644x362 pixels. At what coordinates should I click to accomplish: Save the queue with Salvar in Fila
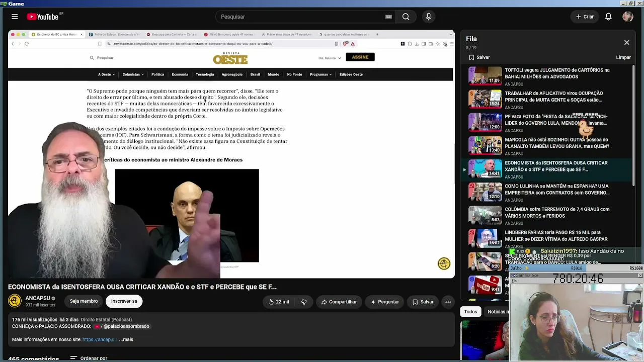click(x=479, y=57)
